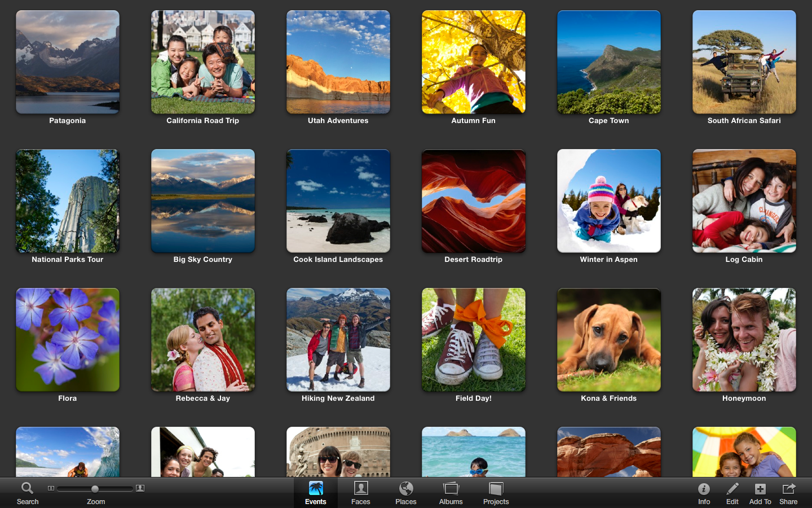The width and height of the screenshot is (812, 508).
Task: Select the Kona & Friends event
Action: (x=609, y=340)
